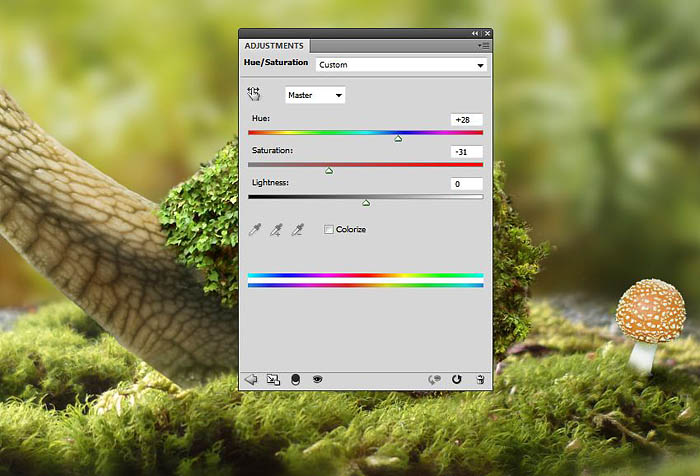The image size is (700, 476).
Task: Click the view previous state icon
Action: coord(434,380)
